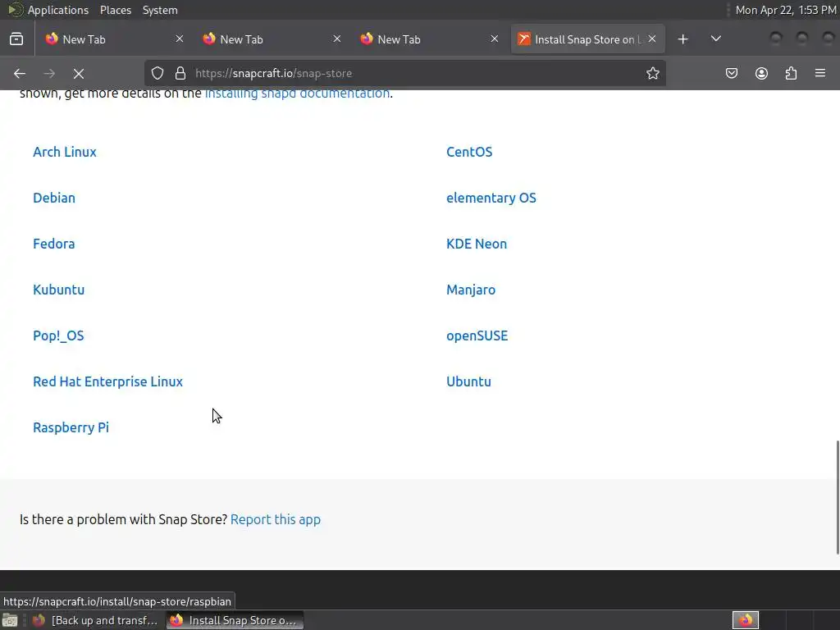Show site information via the padlock icon

pyautogui.click(x=180, y=73)
